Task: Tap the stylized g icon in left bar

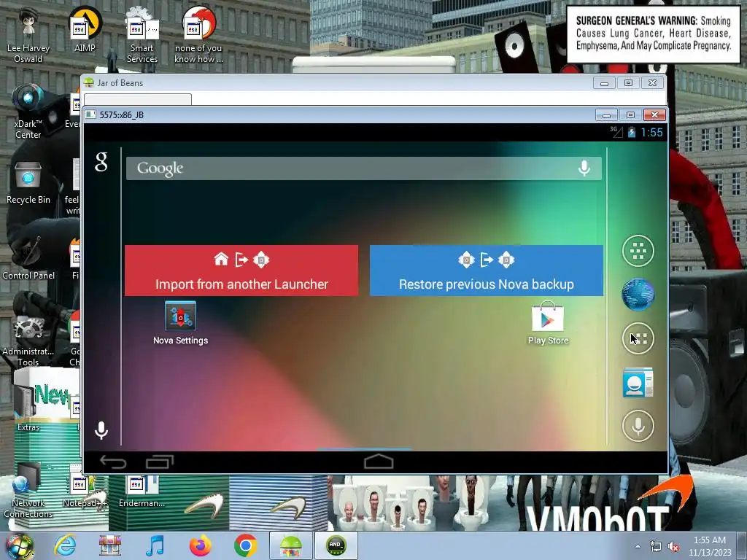Action: click(x=101, y=162)
